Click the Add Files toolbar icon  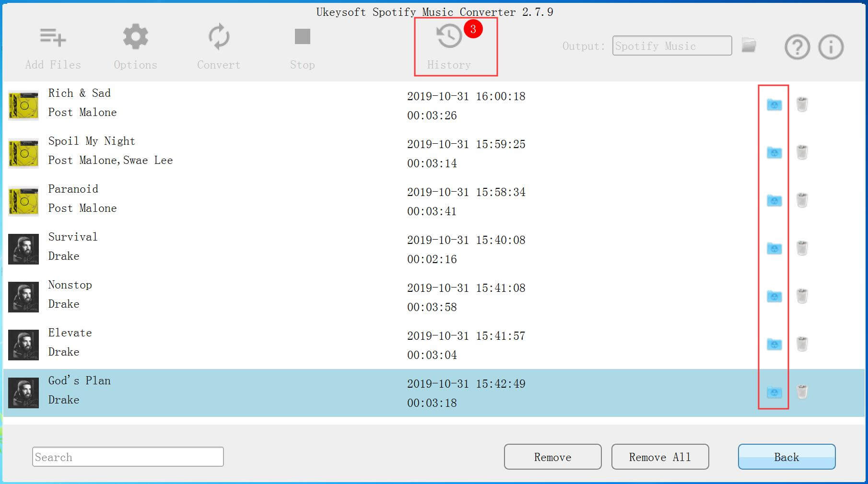tap(53, 37)
